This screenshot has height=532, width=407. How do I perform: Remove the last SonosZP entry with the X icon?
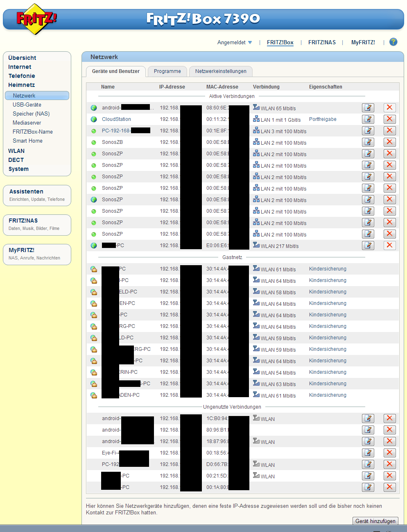[x=389, y=234]
